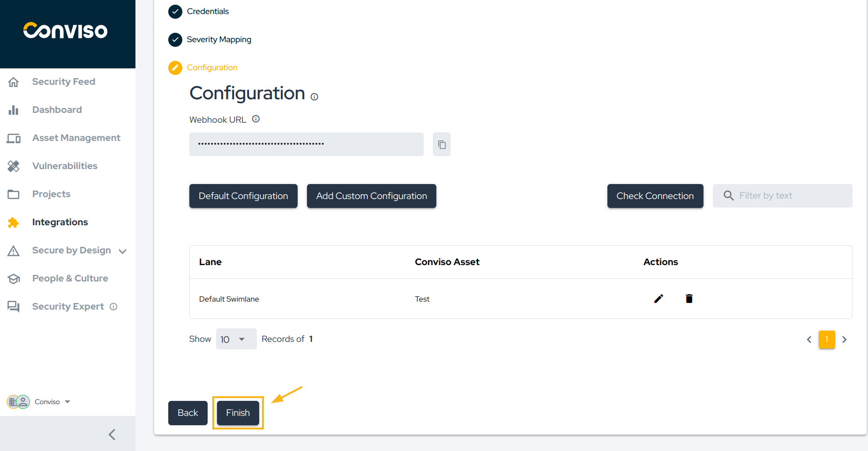Click the Security Expert info icon
This screenshot has height=451, width=868.
pos(113,306)
